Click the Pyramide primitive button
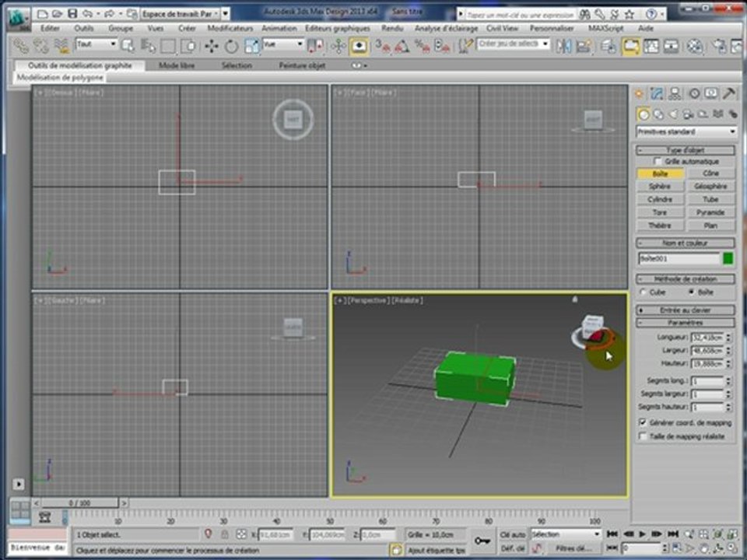747x560 pixels. [x=710, y=212]
